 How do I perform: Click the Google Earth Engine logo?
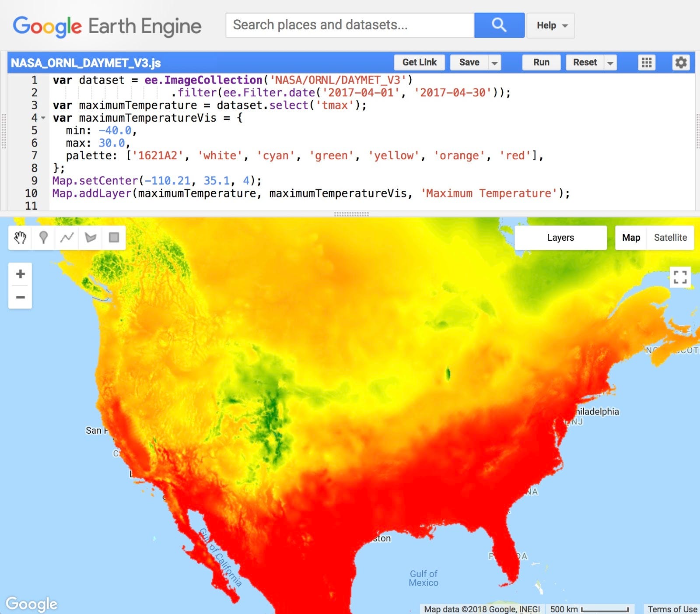(107, 26)
